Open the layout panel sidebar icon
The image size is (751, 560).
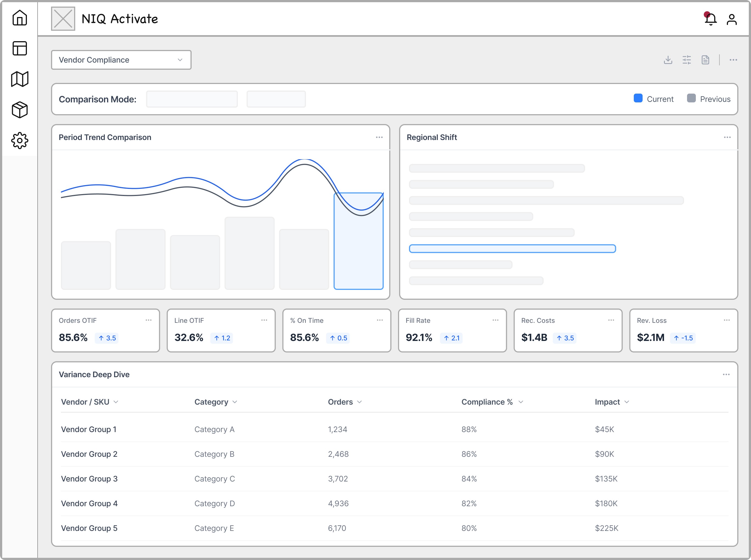click(20, 49)
